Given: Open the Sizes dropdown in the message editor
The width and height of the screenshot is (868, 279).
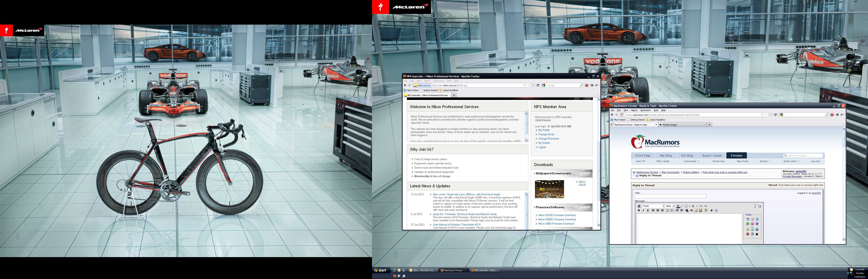Looking at the screenshot, I should 670,206.
